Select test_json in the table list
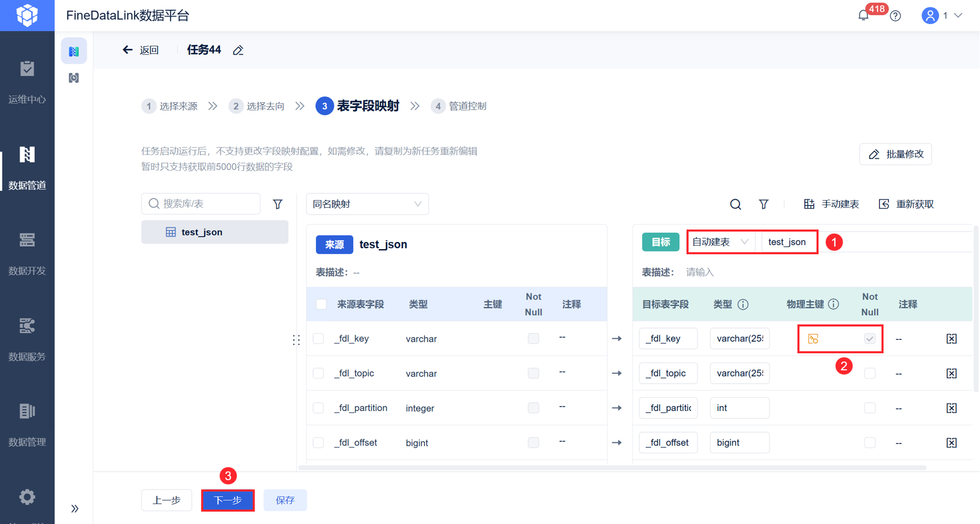The width and height of the screenshot is (980, 524). [x=215, y=232]
